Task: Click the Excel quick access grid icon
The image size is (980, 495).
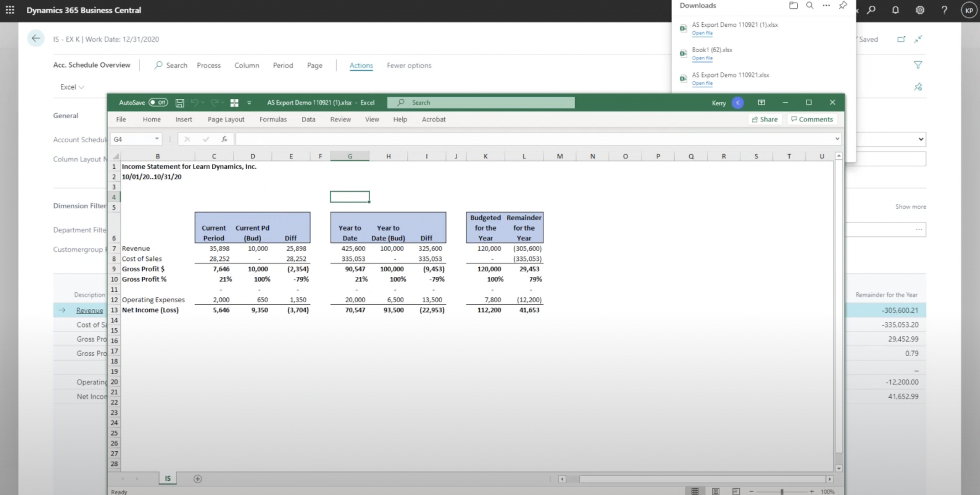Action: tap(234, 103)
